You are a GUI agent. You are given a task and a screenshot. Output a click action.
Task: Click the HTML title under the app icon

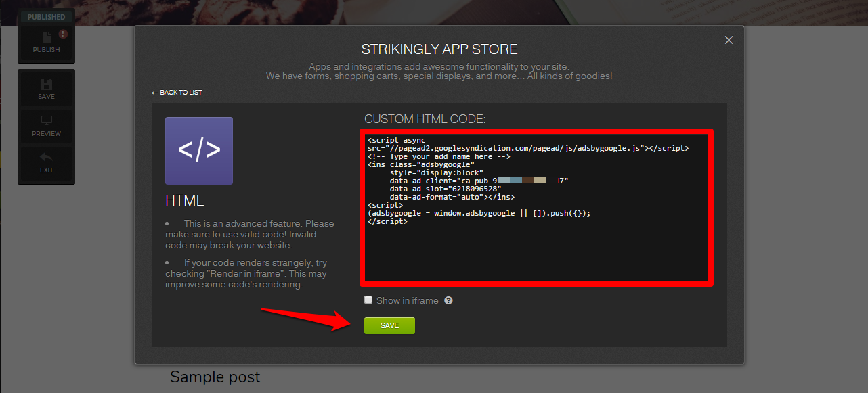point(184,201)
